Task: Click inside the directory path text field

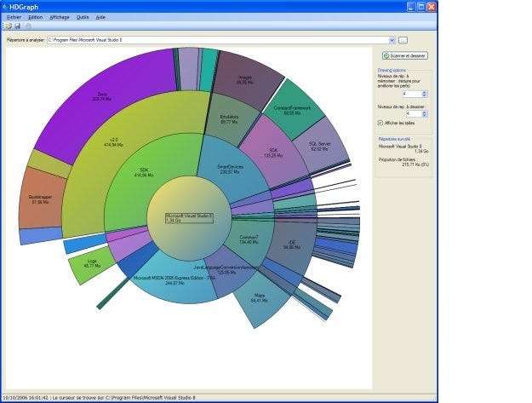Action: click(x=213, y=40)
